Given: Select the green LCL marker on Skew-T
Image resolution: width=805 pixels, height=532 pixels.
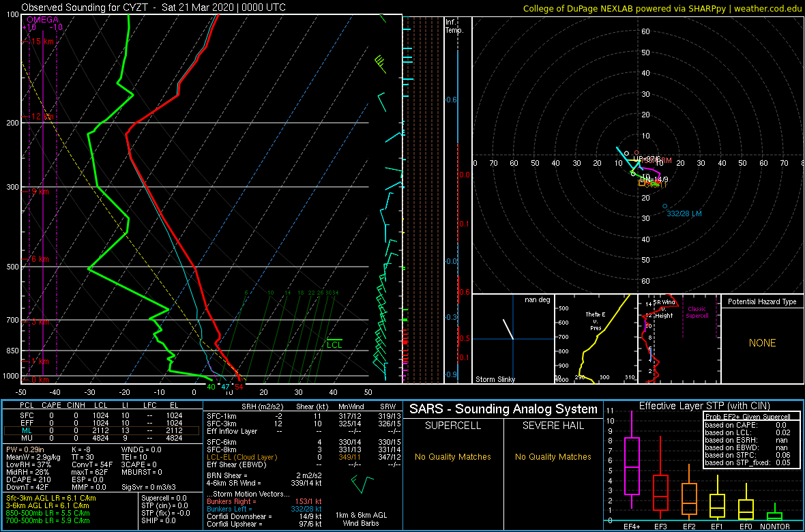Looking at the screenshot, I should [x=334, y=344].
